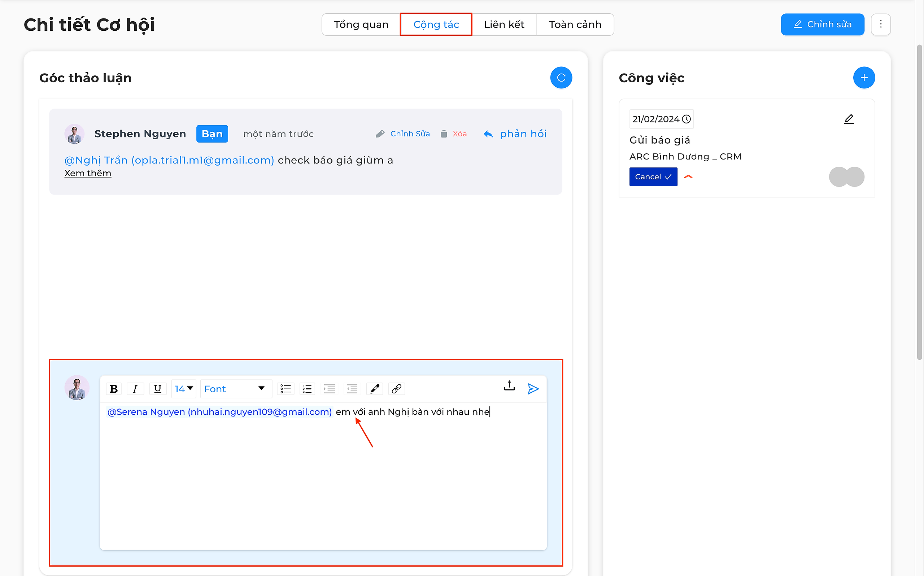Screen dimensions: 924x576
Task: Click the Stephen Nguyen author name
Action: 140,134
